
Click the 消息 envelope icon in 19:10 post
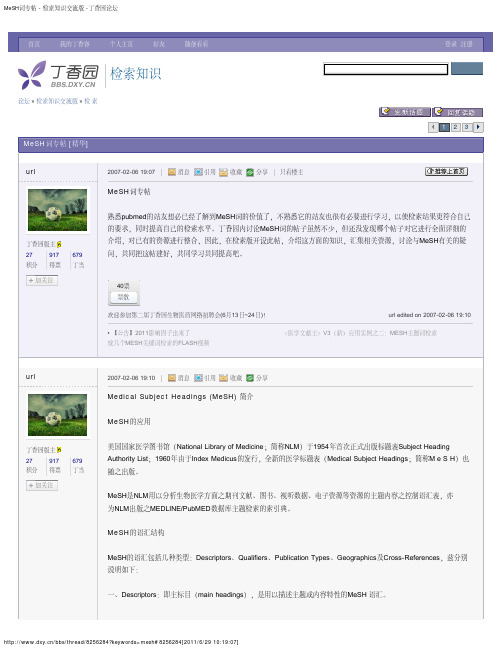coord(172,378)
